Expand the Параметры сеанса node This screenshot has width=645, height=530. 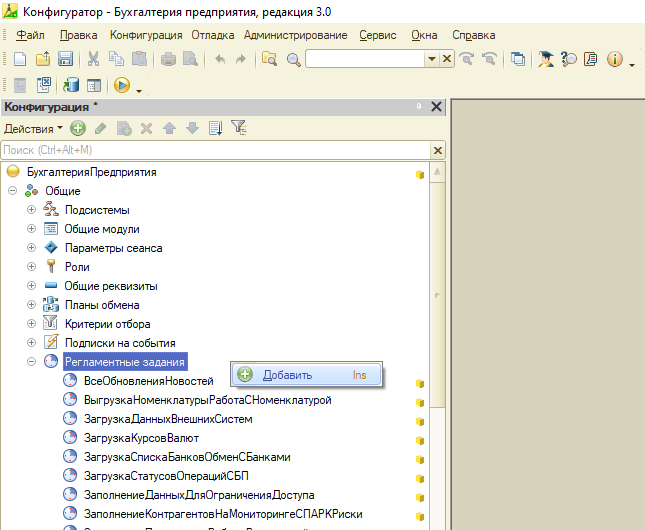coord(31,248)
